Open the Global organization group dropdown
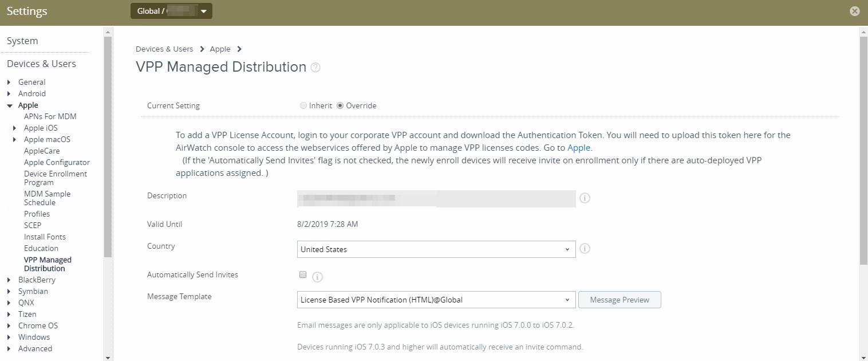868x361 pixels. point(171,11)
